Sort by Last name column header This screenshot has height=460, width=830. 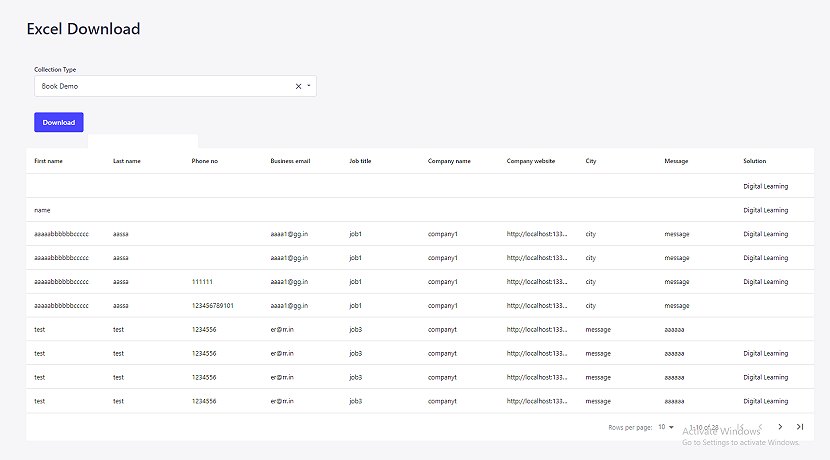coord(127,161)
